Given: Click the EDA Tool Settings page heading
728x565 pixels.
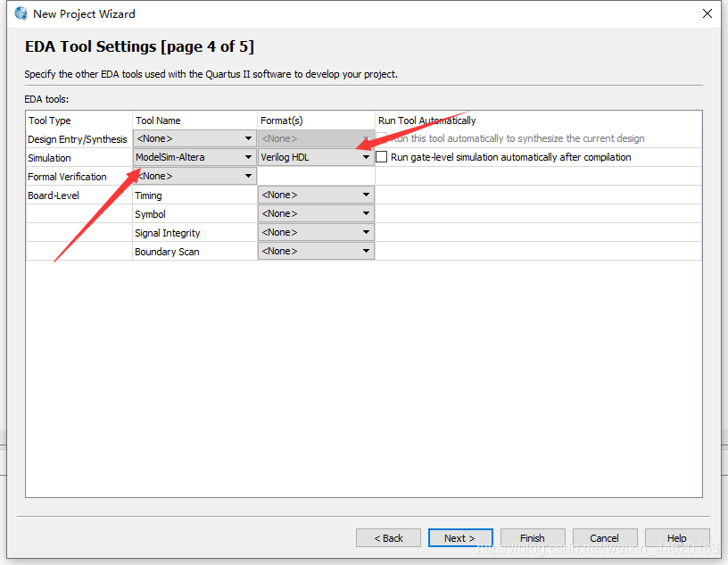Looking at the screenshot, I should (139, 46).
